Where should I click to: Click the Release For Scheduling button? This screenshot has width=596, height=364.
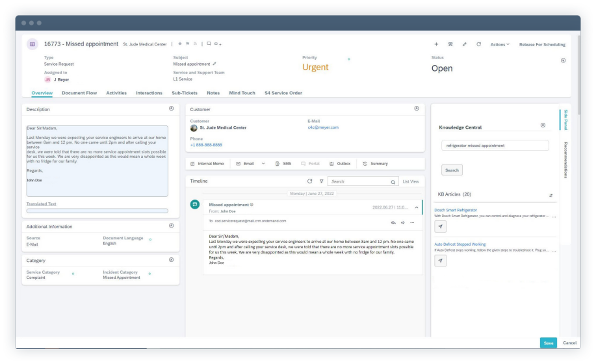tap(542, 45)
